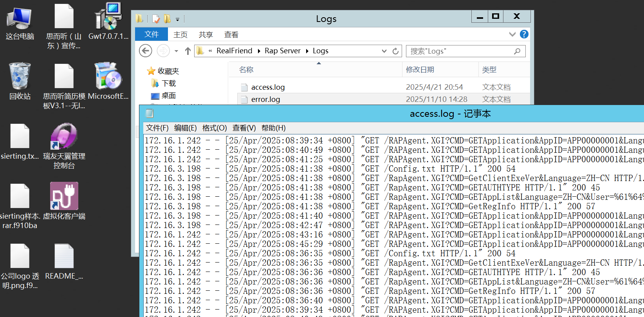This screenshot has height=317, width=644.
Task: Go back in Explorer navigation
Action: click(146, 51)
